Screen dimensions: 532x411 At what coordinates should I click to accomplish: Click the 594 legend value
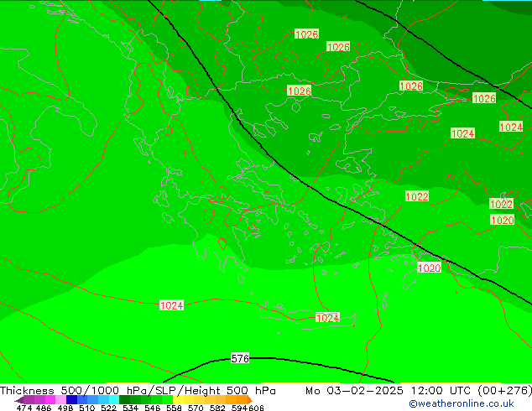pos(239,408)
